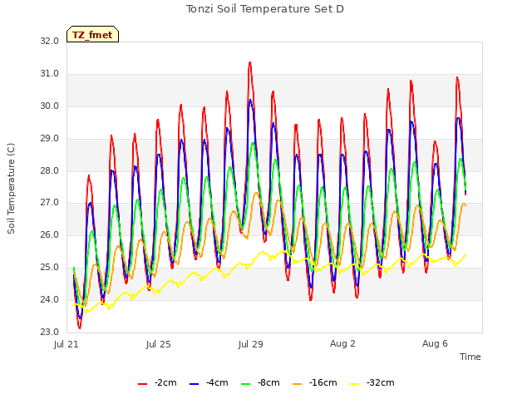The height and width of the screenshot is (399, 532).
Task: Click the chart title 'Tonzi Soil Temperature Set D'
Action: coord(265,9)
